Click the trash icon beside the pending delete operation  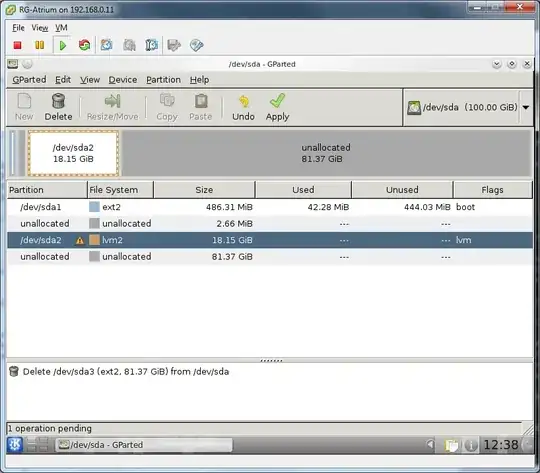coord(14,371)
